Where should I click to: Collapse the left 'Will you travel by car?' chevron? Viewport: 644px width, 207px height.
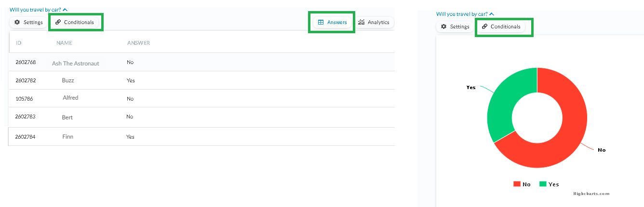click(65, 9)
